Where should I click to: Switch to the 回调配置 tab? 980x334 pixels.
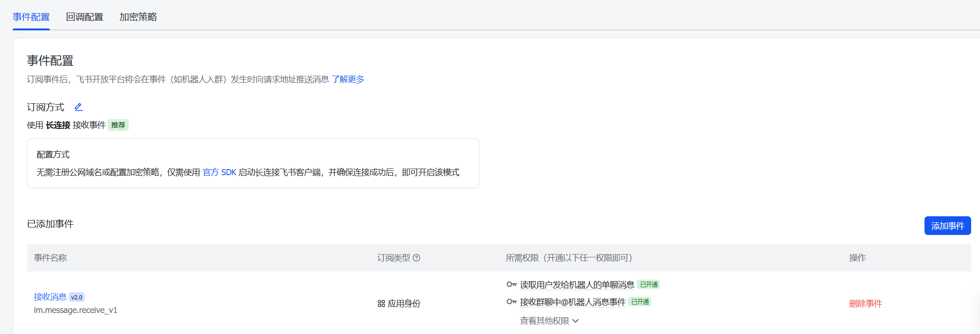84,17
